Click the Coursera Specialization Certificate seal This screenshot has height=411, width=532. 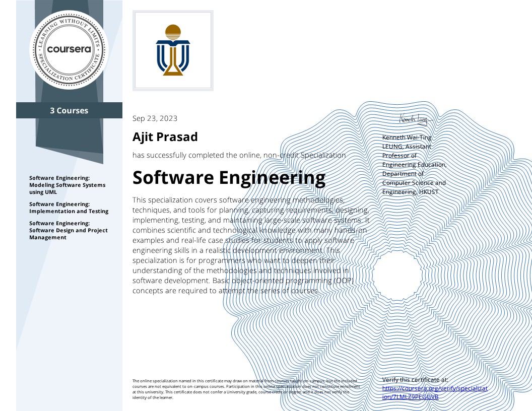69,50
